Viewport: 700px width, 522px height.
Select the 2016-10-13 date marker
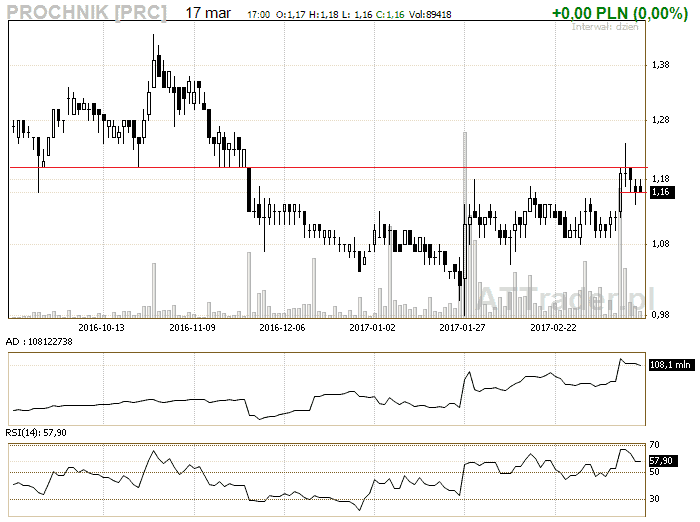click(x=101, y=326)
